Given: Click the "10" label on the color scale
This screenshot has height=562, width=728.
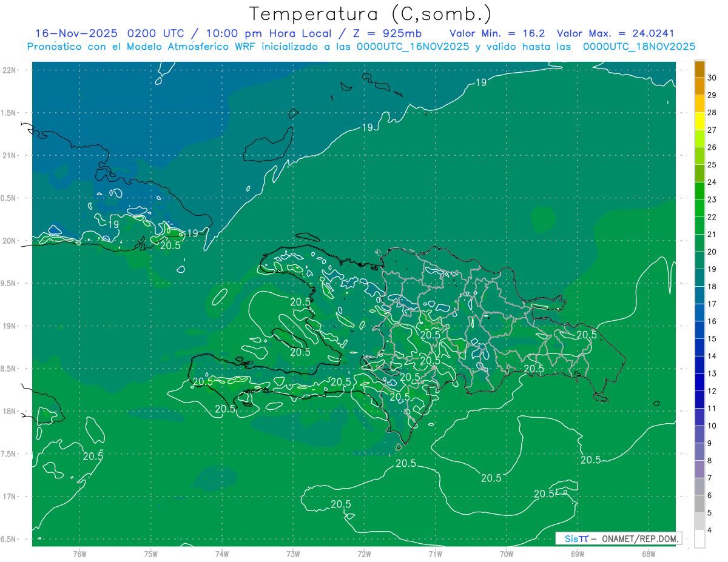Looking at the screenshot, I should [x=712, y=426].
